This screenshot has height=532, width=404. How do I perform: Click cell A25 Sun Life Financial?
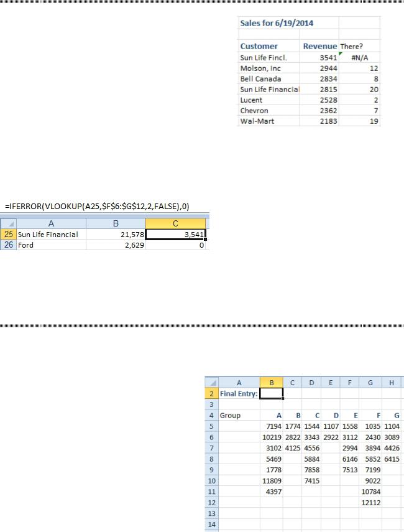click(x=51, y=234)
